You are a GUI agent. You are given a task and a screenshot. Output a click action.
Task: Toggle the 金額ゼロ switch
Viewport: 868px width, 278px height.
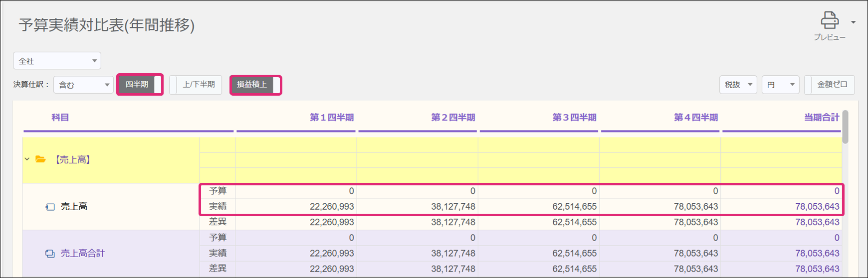click(x=829, y=85)
